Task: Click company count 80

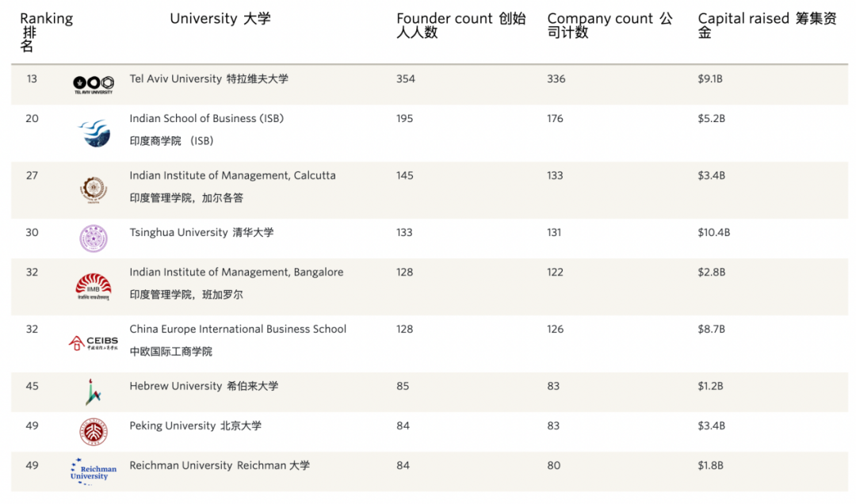Action: click(553, 465)
